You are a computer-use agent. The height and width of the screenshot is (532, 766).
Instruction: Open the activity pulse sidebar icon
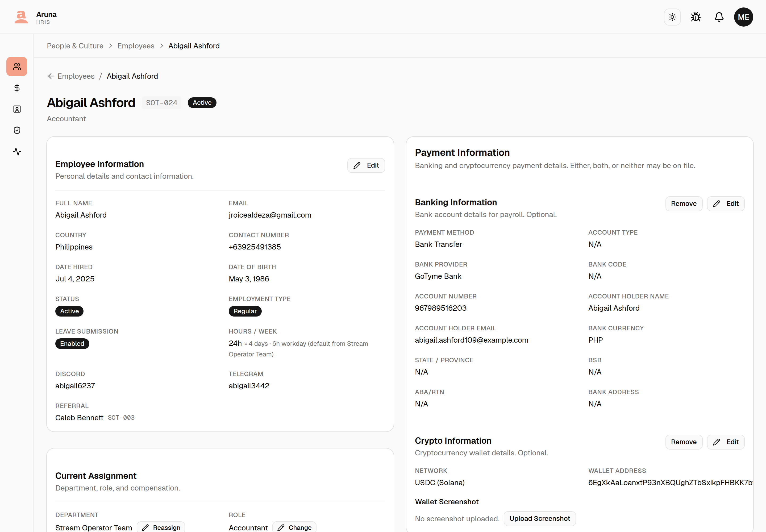[x=17, y=152]
